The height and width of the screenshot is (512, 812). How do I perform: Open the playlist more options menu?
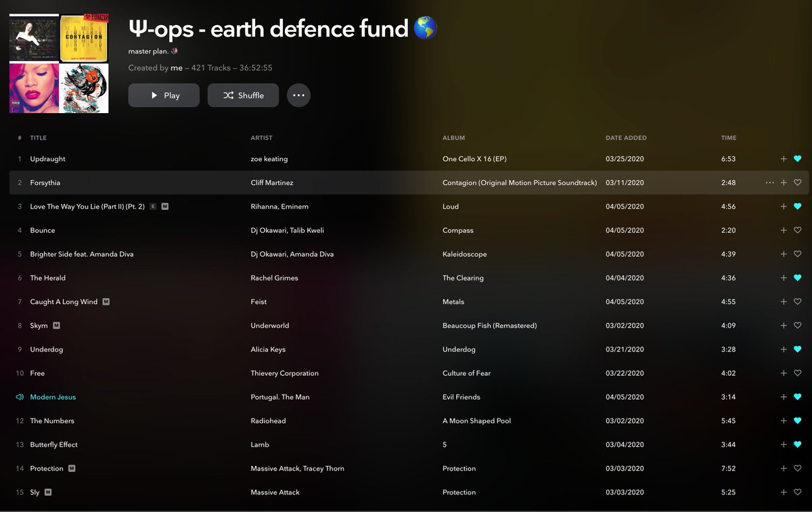click(298, 95)
